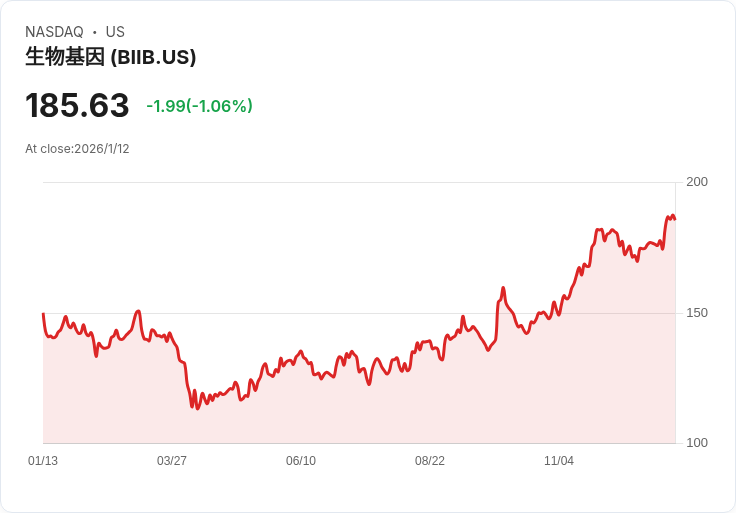
Task: Click the 08/22 date label
Action: pyautogui.click(x=429, y=461)
